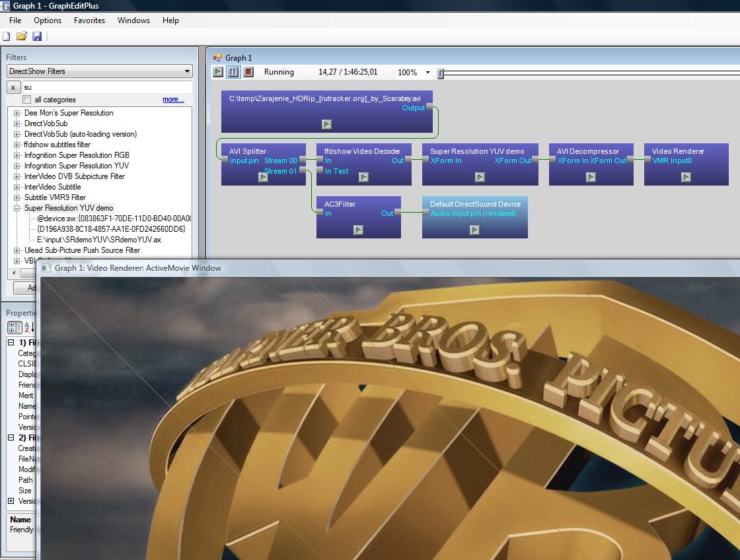Click the ActiveMovie Window title bar icon
740x560 pixels.
point(46,268)
